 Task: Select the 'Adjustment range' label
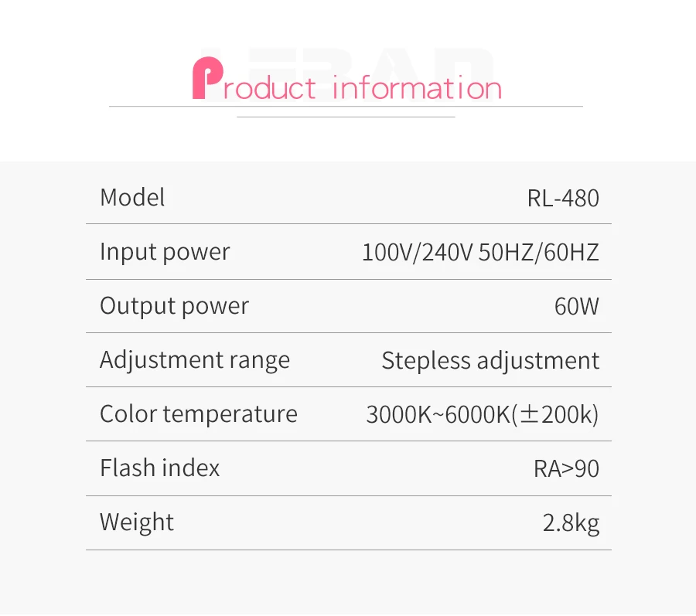click(x=195, y=360)
